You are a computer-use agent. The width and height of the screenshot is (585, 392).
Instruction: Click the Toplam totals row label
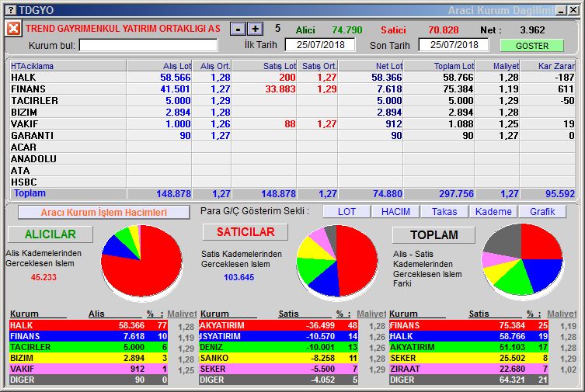(30, 193)
